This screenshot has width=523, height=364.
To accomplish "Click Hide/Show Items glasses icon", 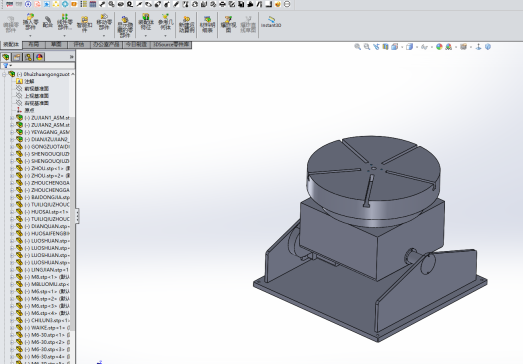I will tap(424, 47).
